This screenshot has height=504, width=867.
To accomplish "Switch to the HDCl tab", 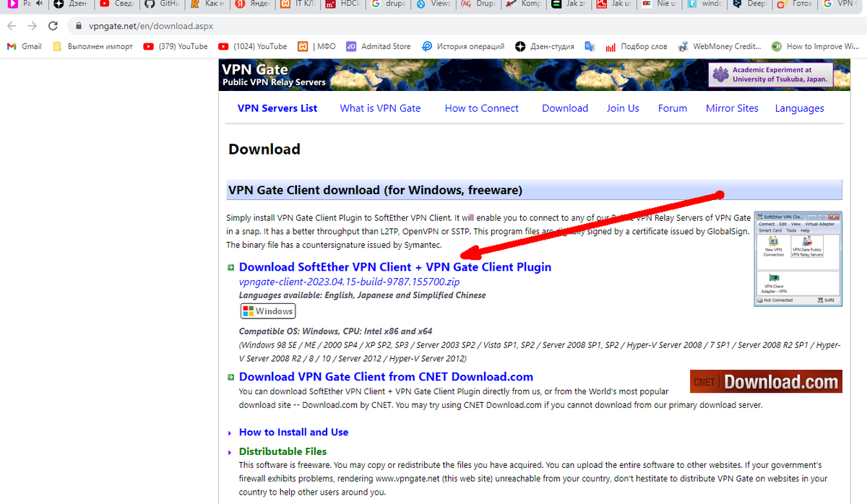I will (343, 4).
